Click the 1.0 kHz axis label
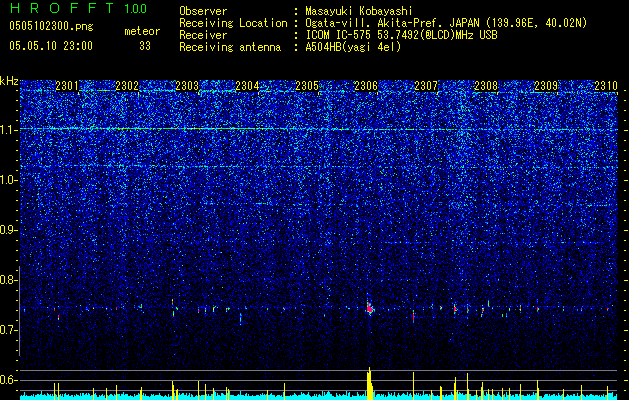 (9, 180)
